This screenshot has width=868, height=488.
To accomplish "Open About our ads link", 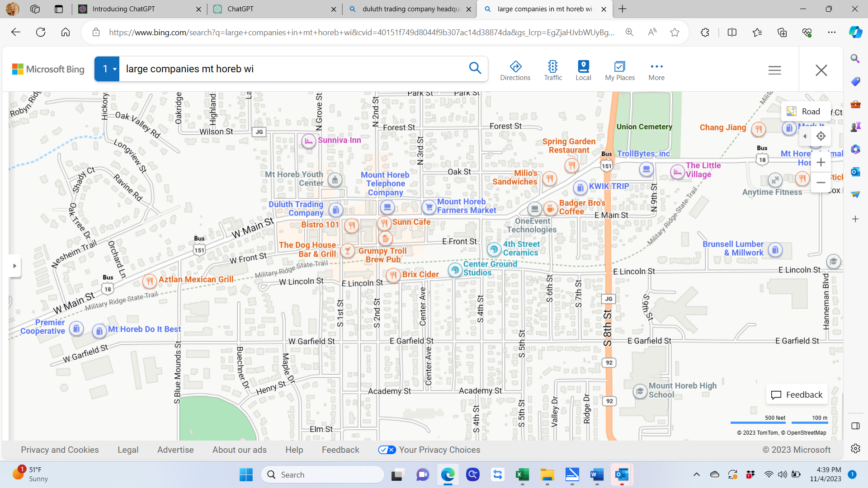I will (x=240, y=450).
